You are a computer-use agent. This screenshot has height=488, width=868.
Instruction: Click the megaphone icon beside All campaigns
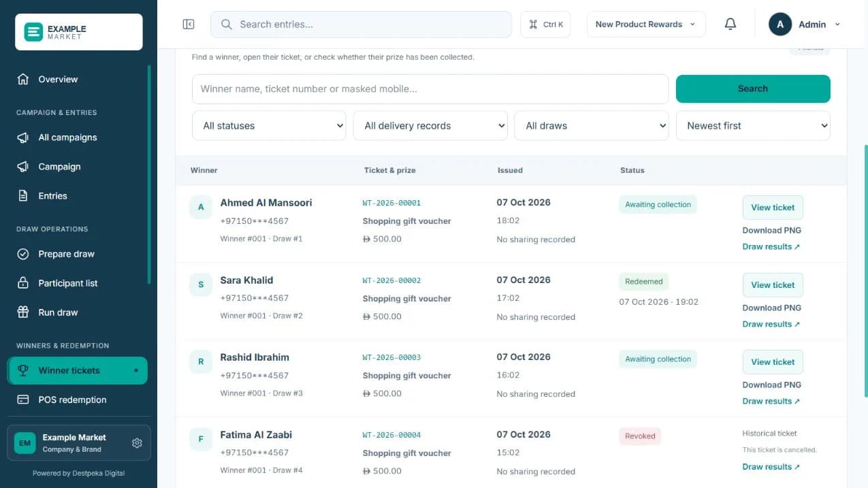point(23,137)
